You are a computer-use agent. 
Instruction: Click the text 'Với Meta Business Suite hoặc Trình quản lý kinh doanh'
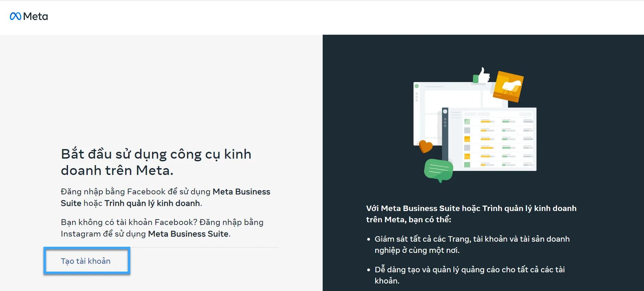[471, 208]
